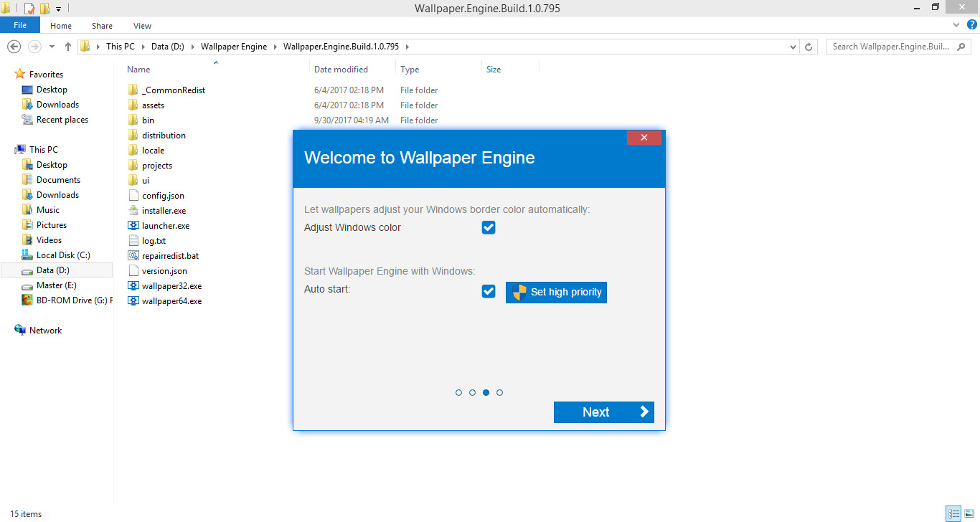Open Explorer Help question mark

(x=971, y=25)
